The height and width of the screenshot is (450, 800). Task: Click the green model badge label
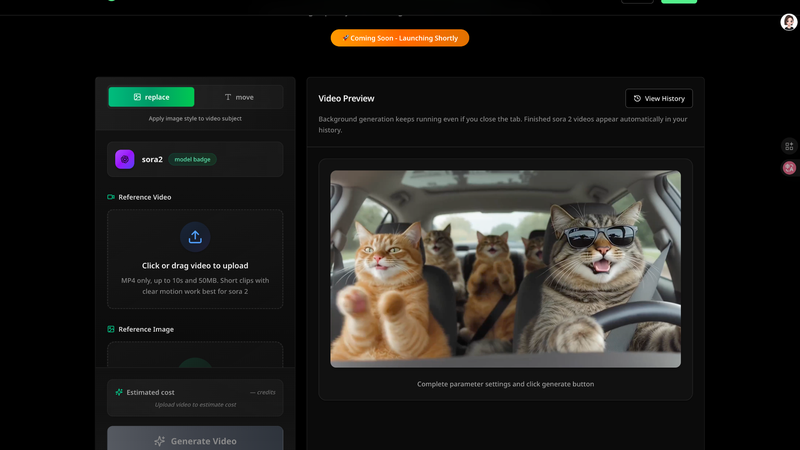coord(192,159)
